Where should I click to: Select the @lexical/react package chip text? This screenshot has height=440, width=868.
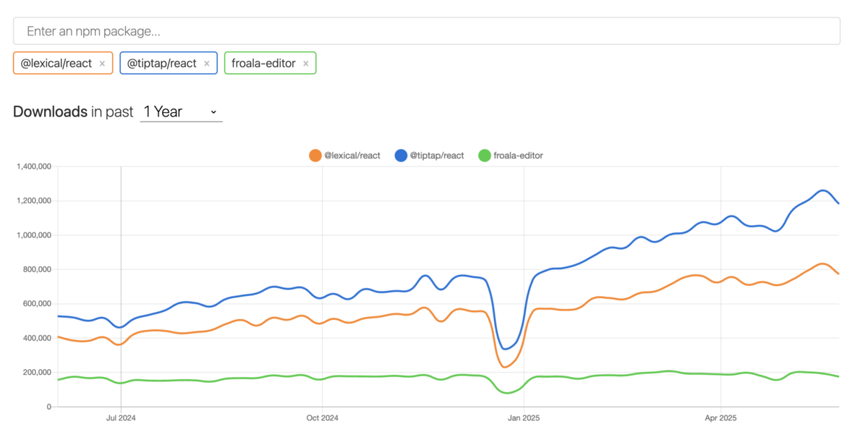pos(56,64)
